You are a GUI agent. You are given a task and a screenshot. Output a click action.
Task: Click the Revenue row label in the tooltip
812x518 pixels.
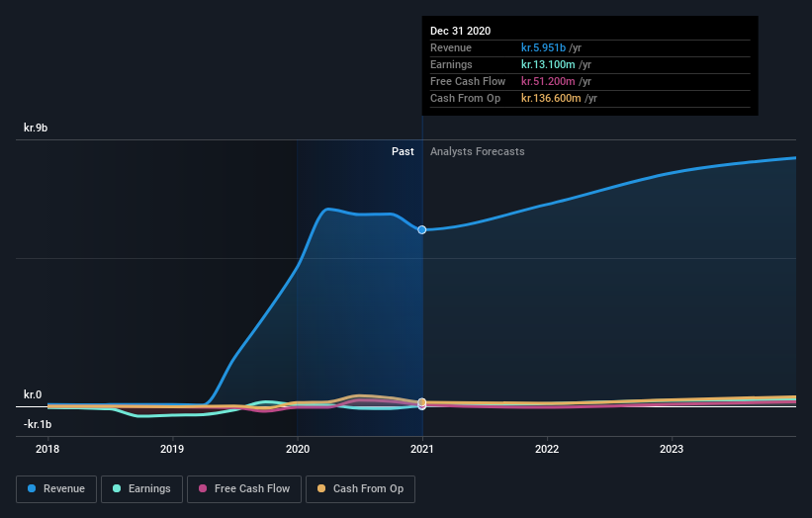(451, 47)
